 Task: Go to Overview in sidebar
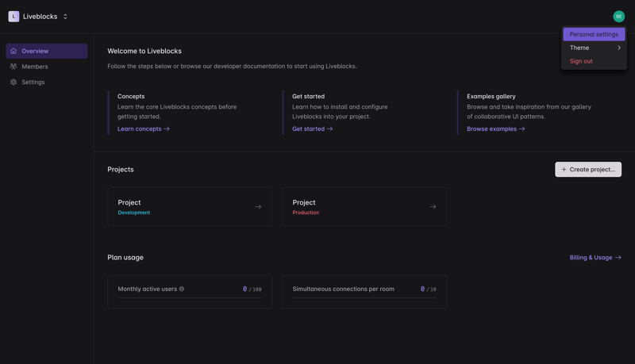coord(47,51)
